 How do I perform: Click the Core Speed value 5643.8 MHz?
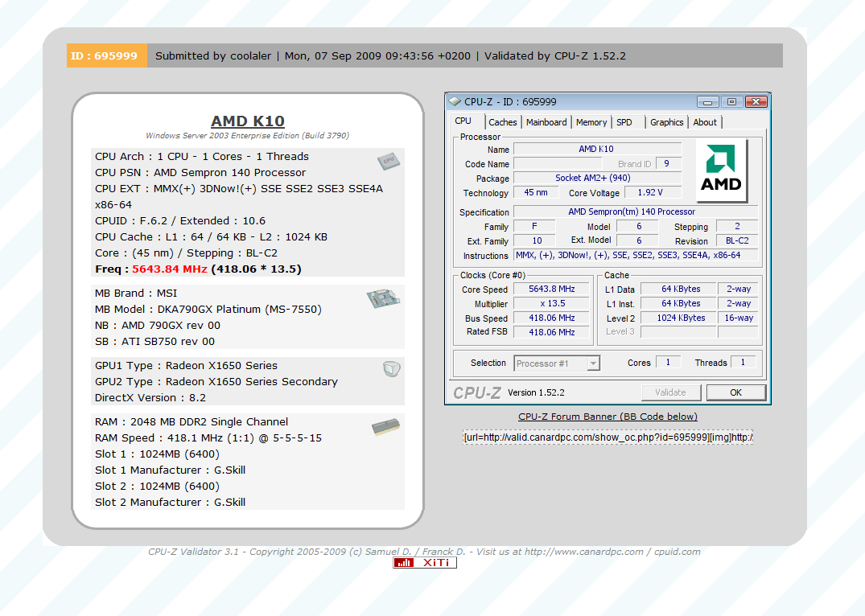[x=551, y=289]
